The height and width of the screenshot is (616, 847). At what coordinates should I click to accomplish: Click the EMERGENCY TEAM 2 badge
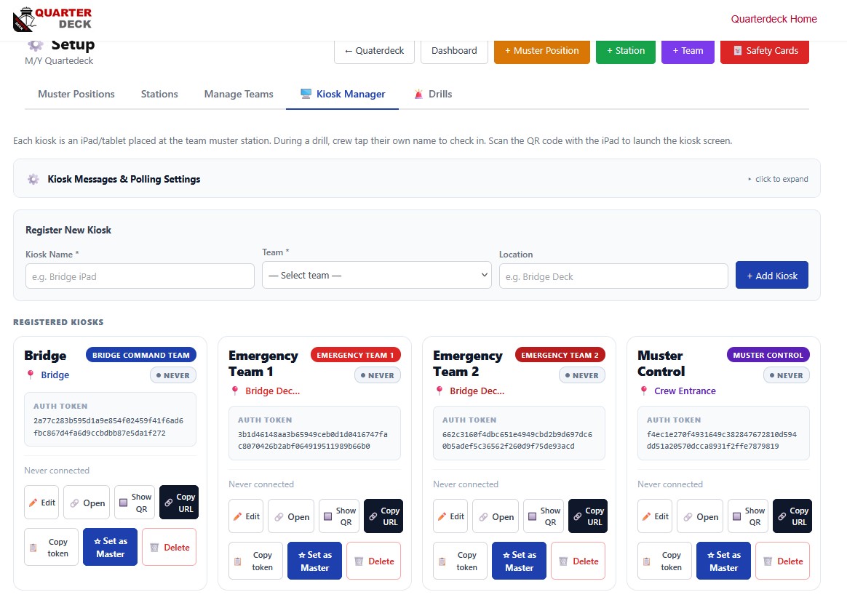coord(560,355)
